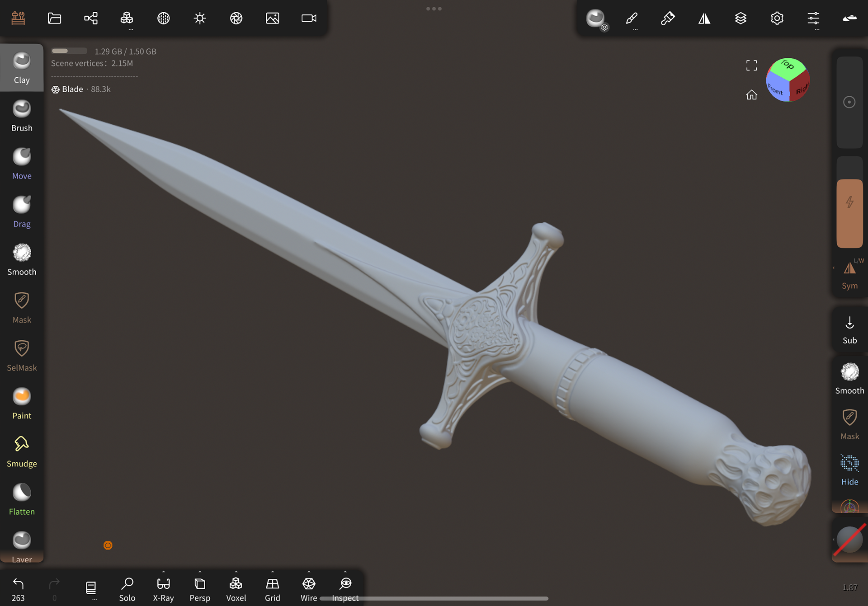Expand Inspect options arrow above it
The width and height of the screenshot is (868, 606).
click(x=345, y=572)
